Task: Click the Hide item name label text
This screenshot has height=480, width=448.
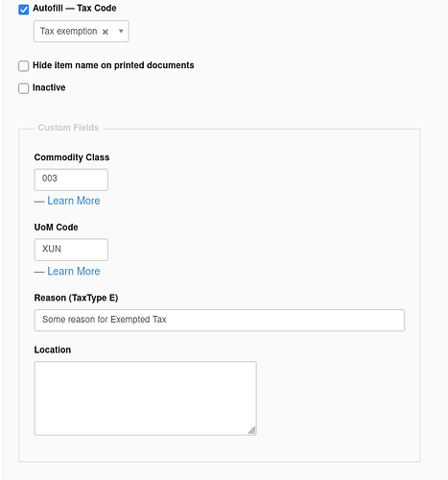Action: tap(113, 65)
